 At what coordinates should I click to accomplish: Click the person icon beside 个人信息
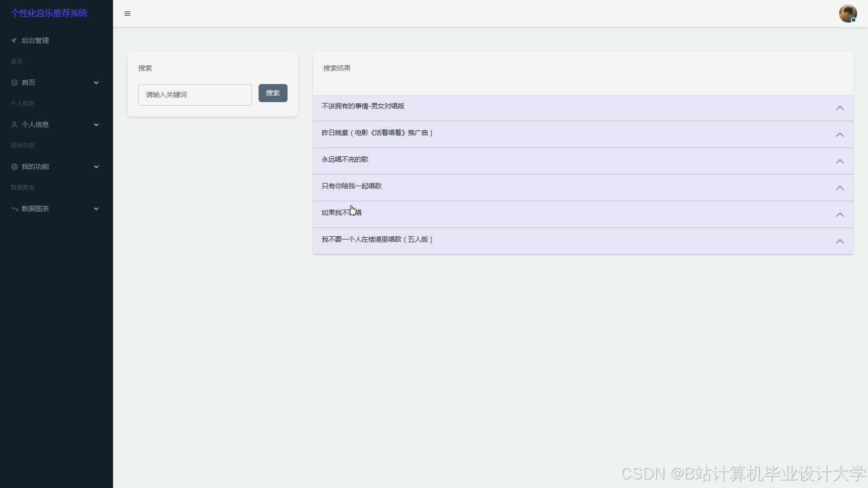point(14,125)
